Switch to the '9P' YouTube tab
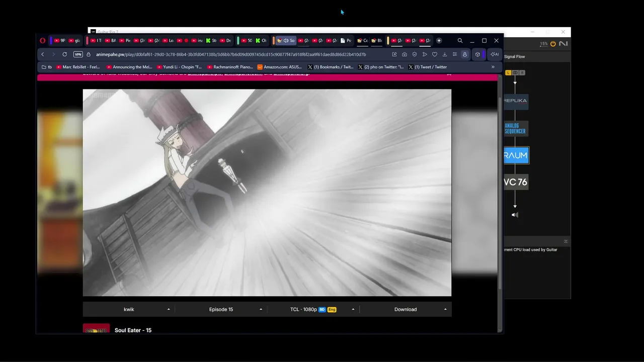 click(x=60, y=41)
